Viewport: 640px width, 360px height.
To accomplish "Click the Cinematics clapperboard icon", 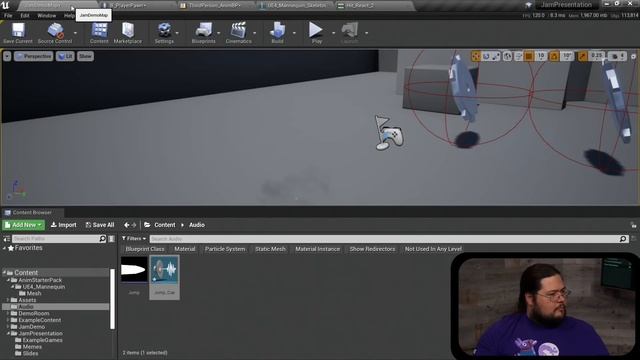I will 238,31.
